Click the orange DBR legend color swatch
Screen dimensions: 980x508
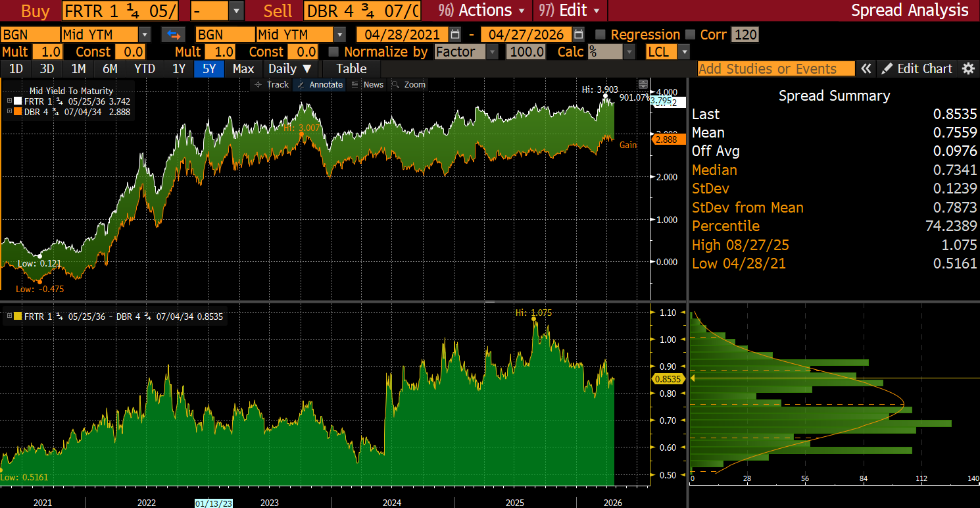tap(18, 112)
